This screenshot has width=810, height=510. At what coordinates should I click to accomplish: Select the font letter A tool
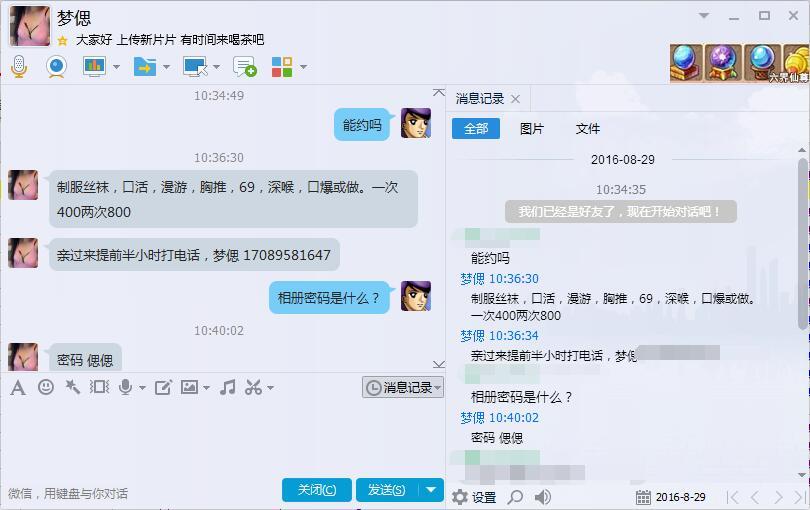[x=18, y=387]
